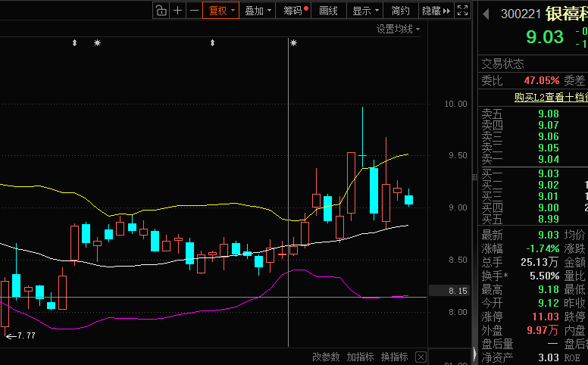Viewport: 588px width, 365px height.
Task: Click the second up-down arrow event marker
Action: coord(213,43)
